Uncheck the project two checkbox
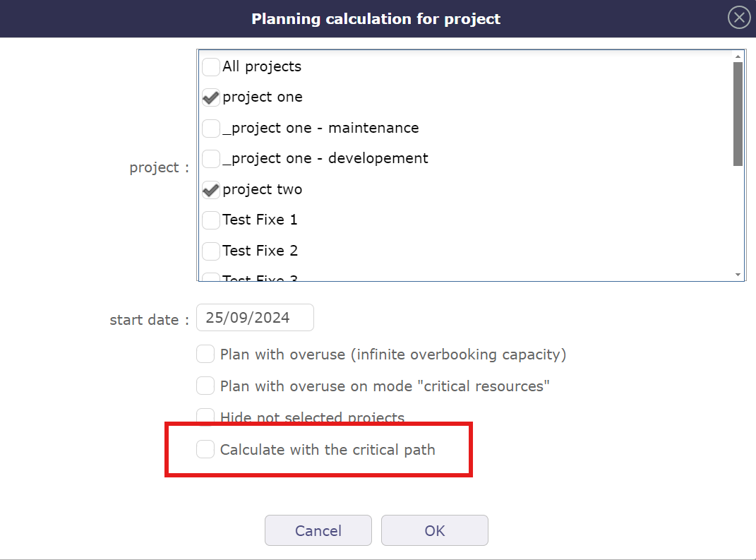This screenshot has height=560, width=756. [x=210, y=190]
